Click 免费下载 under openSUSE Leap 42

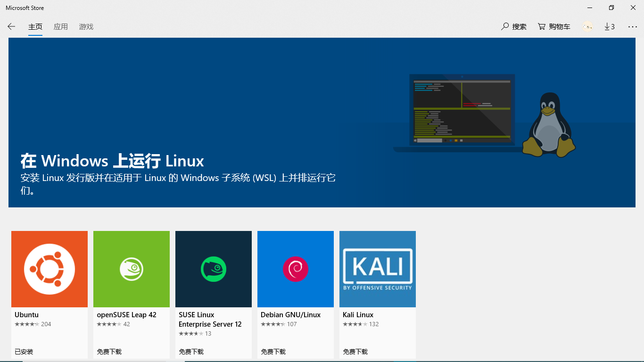tap(109, 352)
